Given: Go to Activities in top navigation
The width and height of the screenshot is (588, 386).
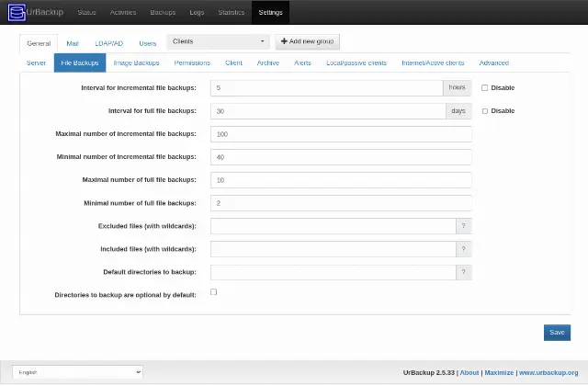Looking at the screenshot, I should click(123, 12).
